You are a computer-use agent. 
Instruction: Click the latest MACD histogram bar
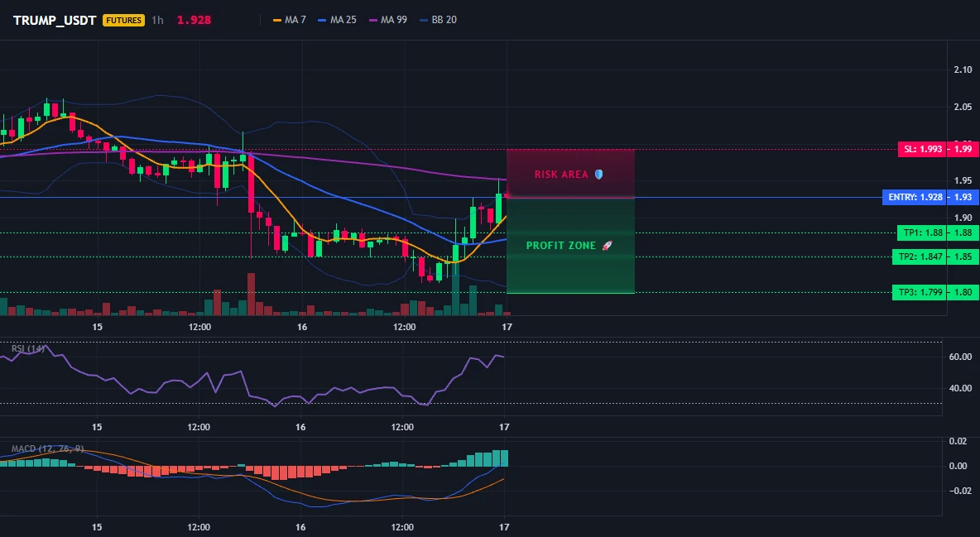click(x=504, y=458)
